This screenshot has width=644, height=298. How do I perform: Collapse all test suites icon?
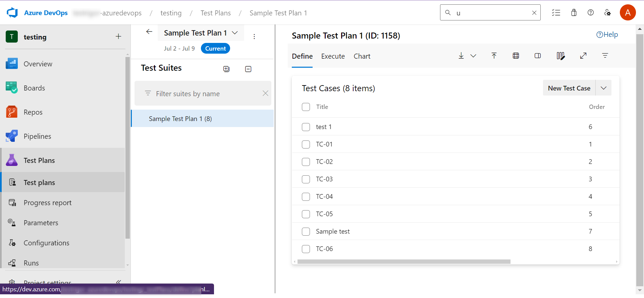248,69
